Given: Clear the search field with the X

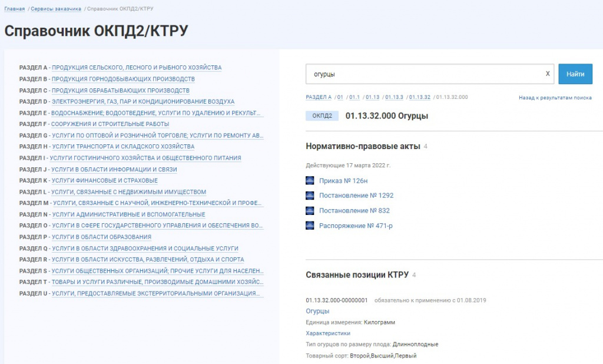Looking at the screenshot, I should point(548,74).
